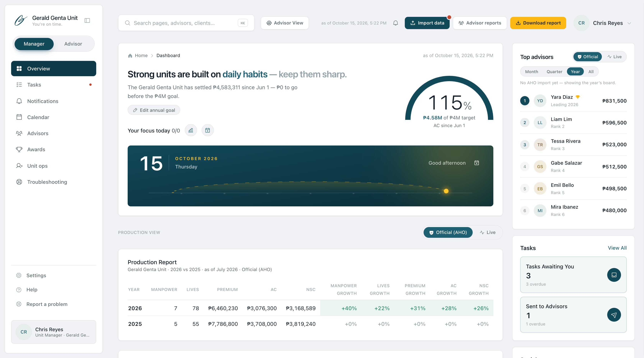Click the Home breadcrumb house icon
644x358 pixels.
click(x=130, y=55)
